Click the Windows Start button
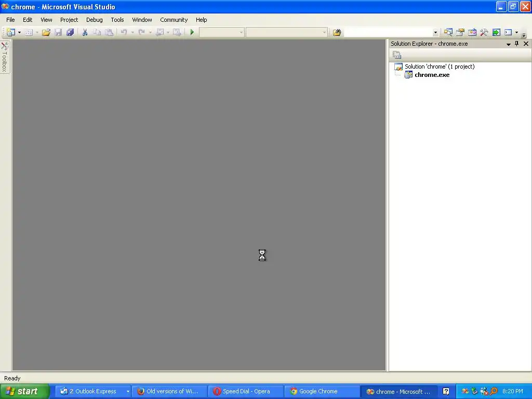 click(x=25, y=391)
